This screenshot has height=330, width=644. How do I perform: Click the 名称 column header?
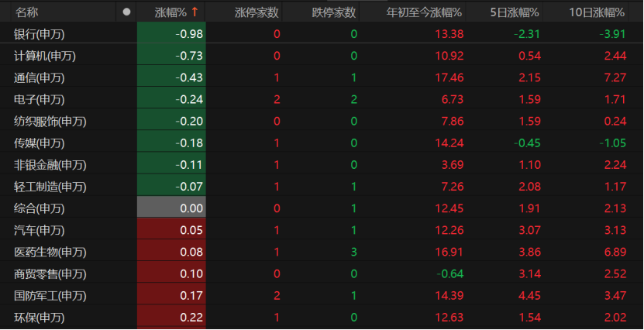pos(26,12)
